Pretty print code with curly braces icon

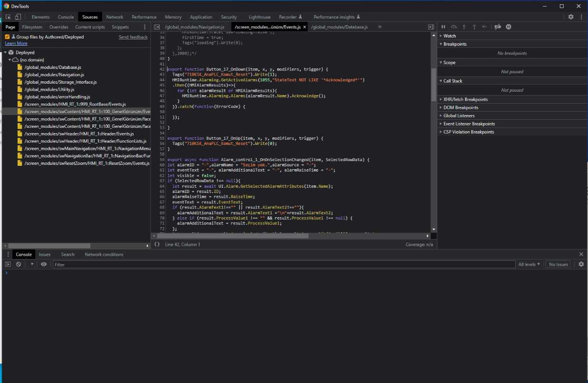(x=157, y=244)
